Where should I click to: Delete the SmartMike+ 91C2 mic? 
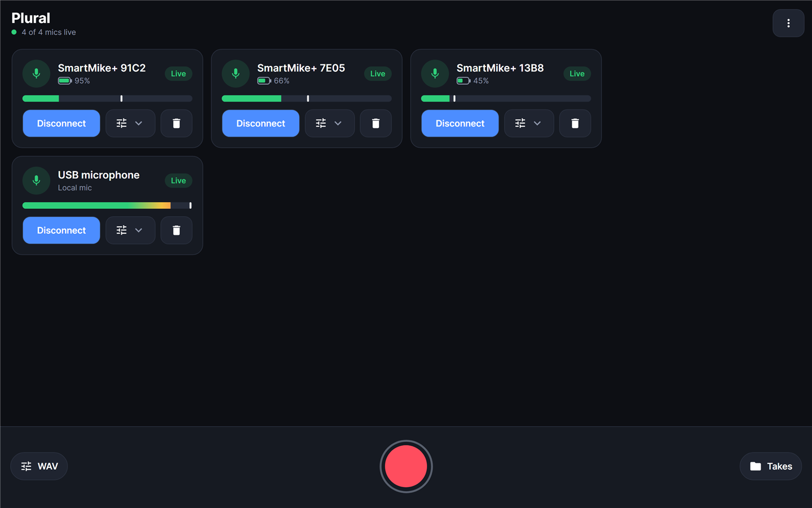pyautogui.click(x=176, y=123)
